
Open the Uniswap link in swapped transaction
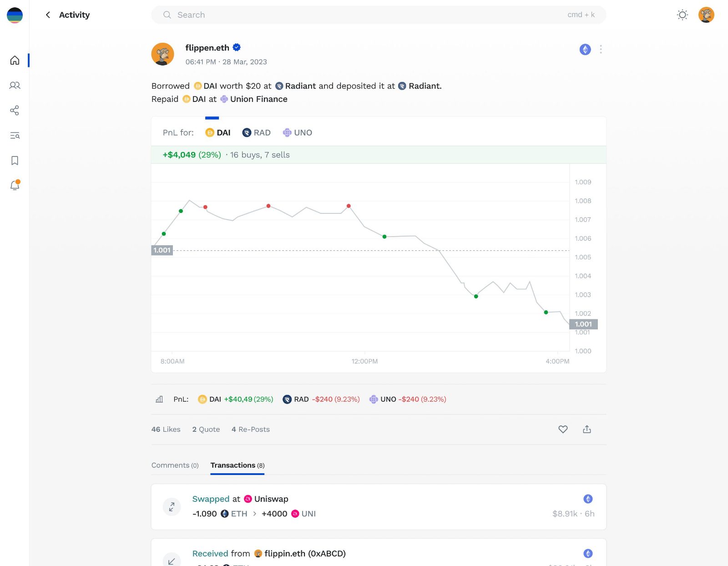pos(266,499)
